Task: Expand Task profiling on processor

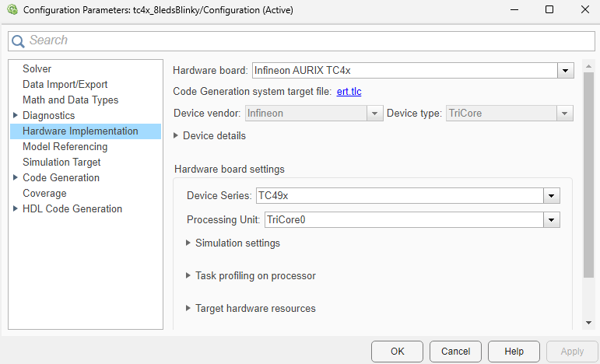Action: coord(188,276)
